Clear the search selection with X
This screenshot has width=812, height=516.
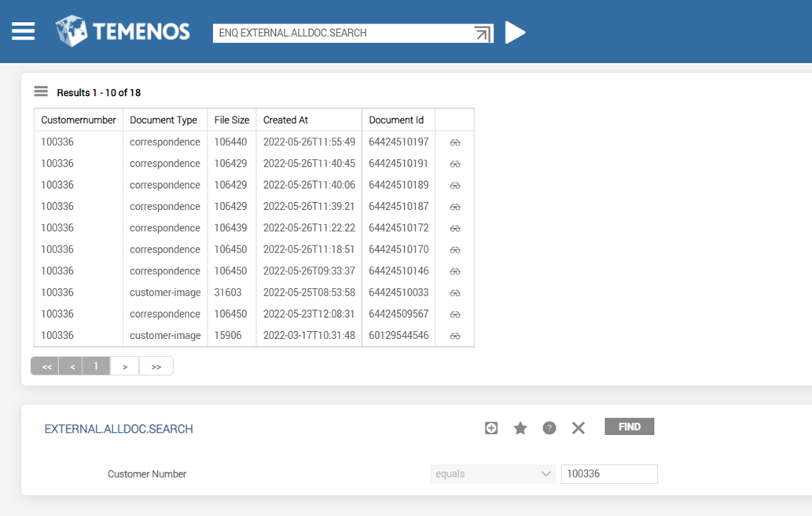pyautogui.click(x=579, y=428)
